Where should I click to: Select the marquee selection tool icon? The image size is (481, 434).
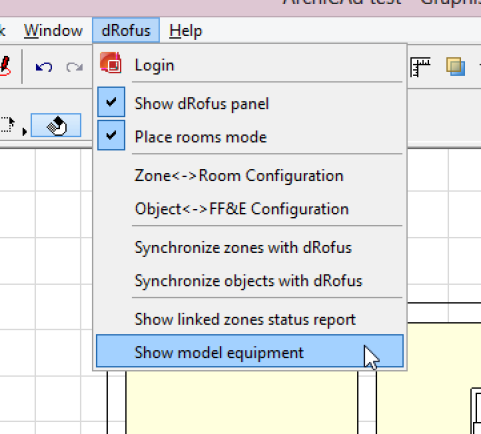7,125
